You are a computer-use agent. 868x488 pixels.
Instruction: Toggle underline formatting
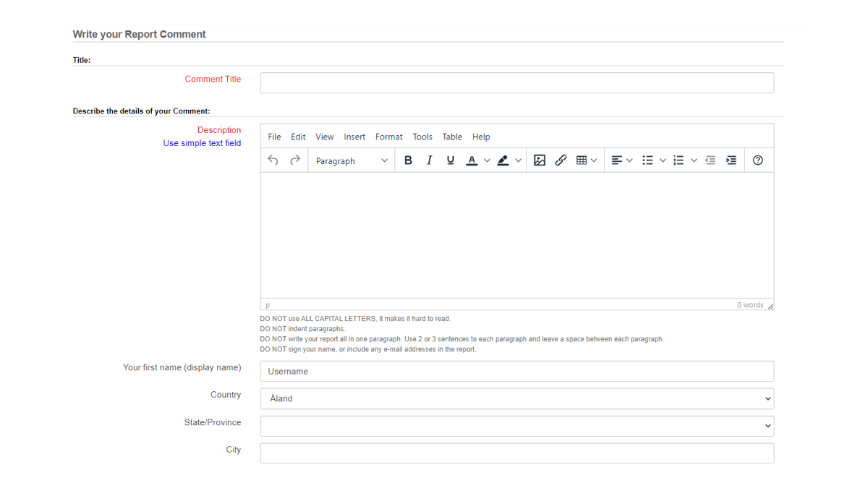(x=450, y=160)
